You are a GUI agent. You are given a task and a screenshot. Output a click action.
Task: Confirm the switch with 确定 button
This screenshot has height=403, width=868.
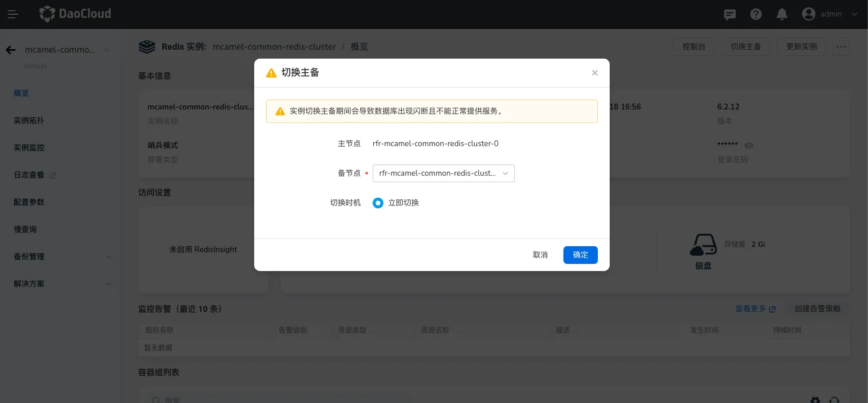click(x=580, y=255)
